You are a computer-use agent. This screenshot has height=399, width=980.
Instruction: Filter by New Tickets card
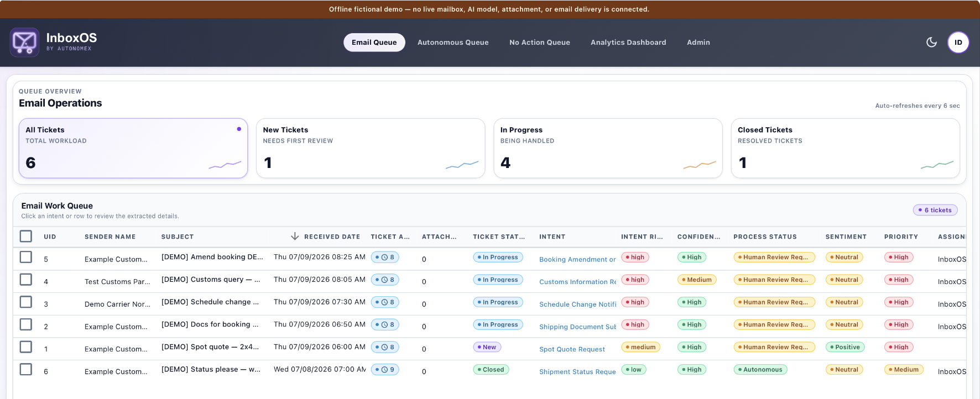[x=371, y=148]
